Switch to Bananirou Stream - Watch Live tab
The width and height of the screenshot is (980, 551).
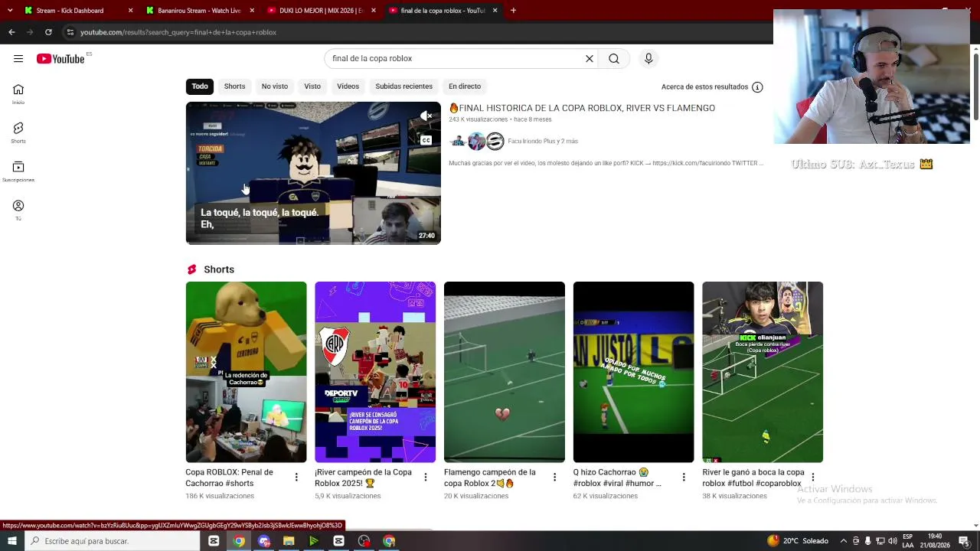click(194, 11)
